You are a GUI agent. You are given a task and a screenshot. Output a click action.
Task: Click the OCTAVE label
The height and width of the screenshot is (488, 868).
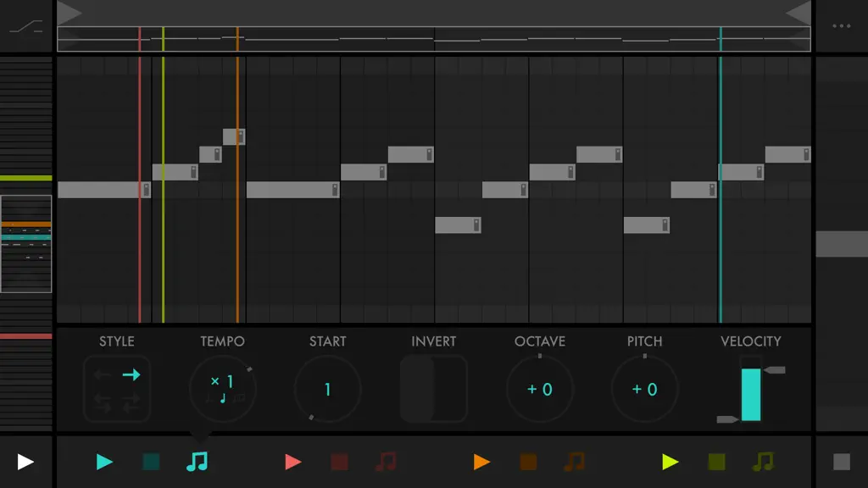click(x=540, y=341)
